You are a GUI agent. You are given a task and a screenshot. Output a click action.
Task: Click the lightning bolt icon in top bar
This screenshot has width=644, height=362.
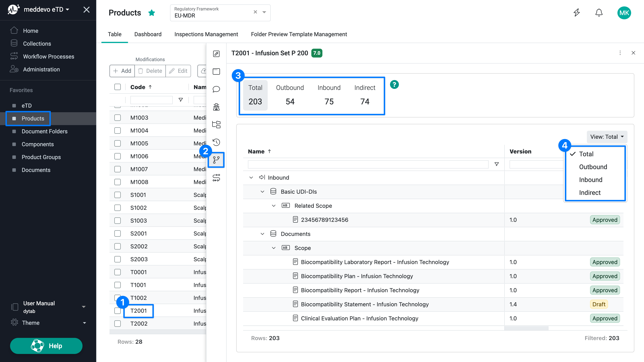(x=577, y=12)
